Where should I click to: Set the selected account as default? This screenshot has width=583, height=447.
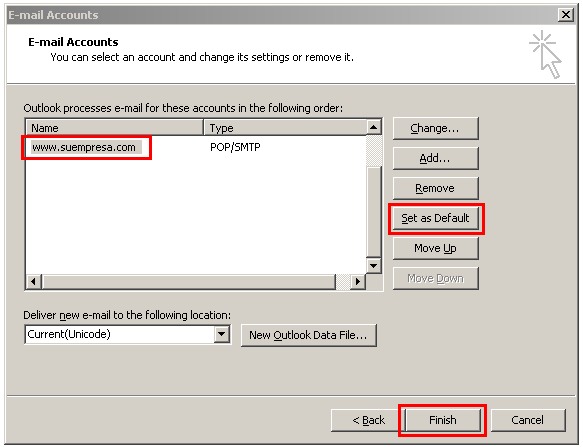(435, 218)
